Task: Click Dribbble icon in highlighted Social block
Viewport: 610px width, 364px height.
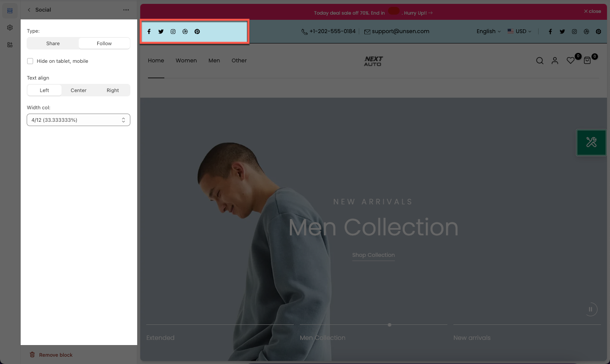Action: point(185,31)
